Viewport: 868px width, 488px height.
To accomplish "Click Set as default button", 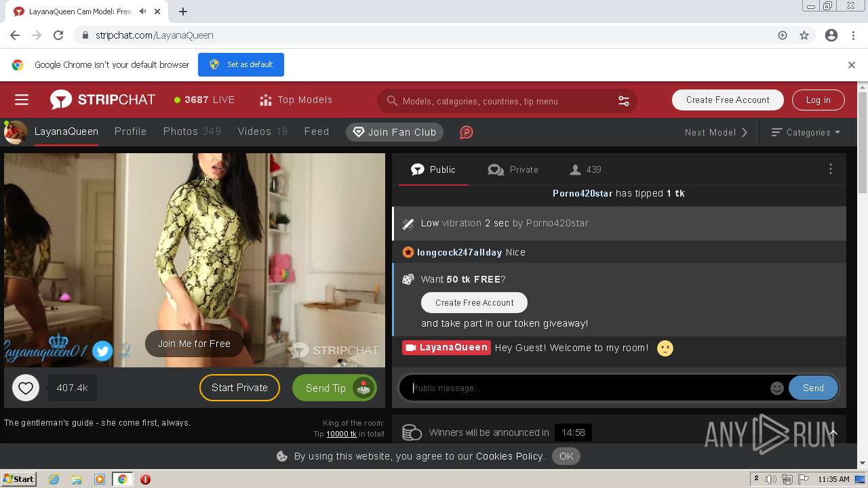I will [x=241, y=64].
